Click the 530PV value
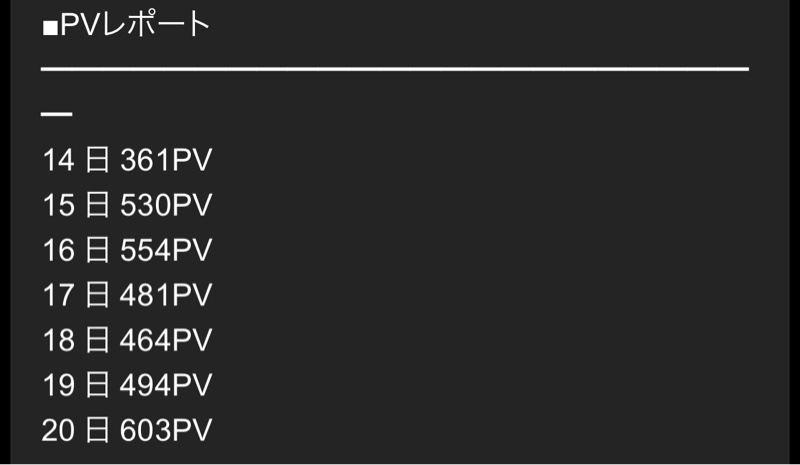The width and height of the screenshot is (800, 465). (166, 205)
